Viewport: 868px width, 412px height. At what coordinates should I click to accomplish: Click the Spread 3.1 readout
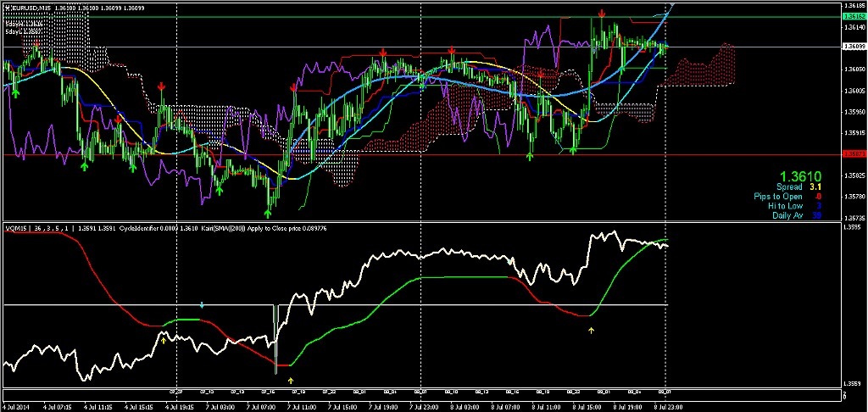798,187
